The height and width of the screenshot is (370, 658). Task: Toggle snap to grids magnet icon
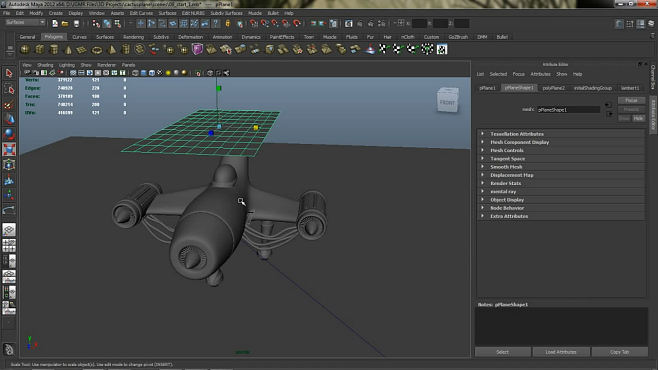click(x=254, y=23)
